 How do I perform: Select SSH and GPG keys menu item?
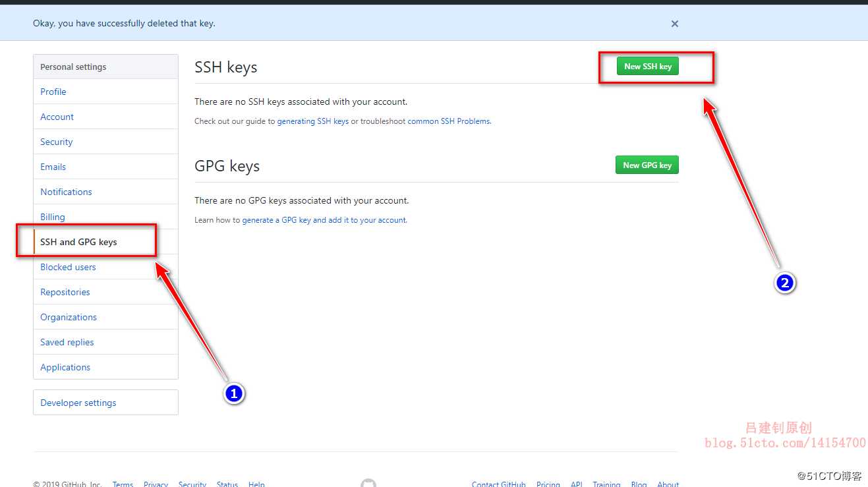(x=105, y=242)
